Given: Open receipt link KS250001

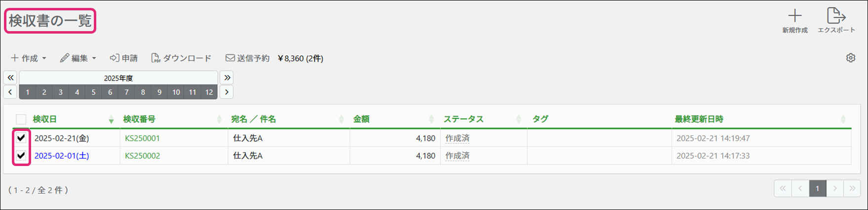Looking at the screenshot, I should [x=142, y=138].
